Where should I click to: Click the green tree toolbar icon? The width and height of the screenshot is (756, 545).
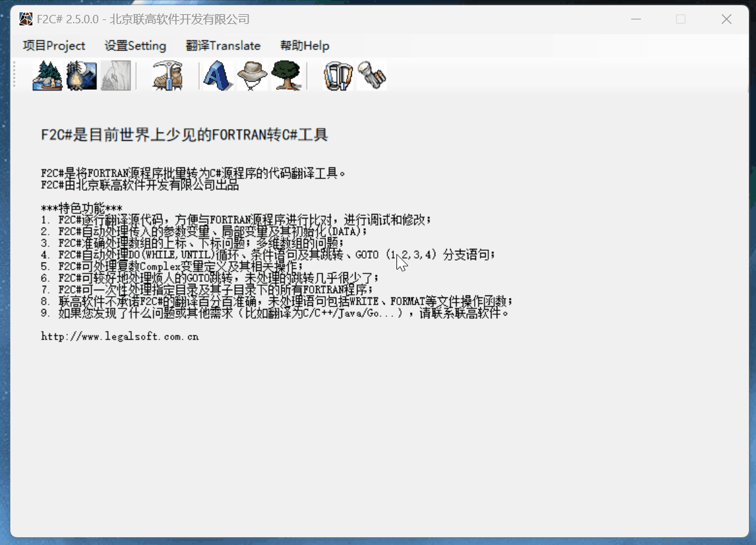[x=286, y=76]
